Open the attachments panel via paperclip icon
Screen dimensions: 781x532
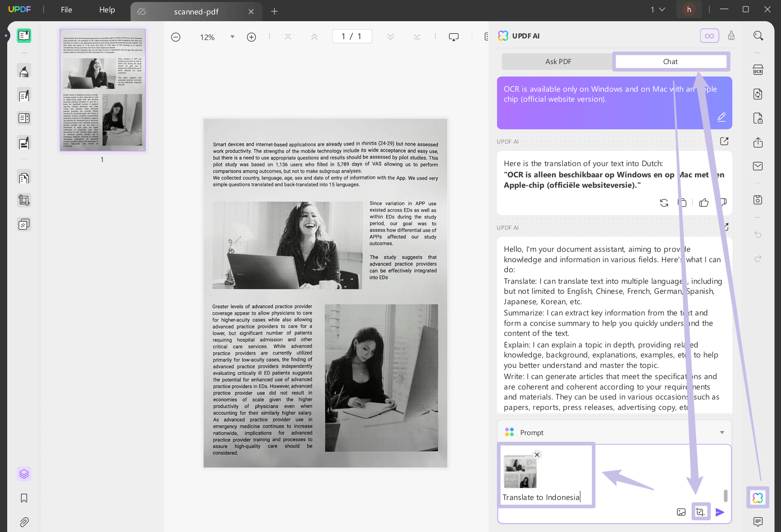pos(24,522)
